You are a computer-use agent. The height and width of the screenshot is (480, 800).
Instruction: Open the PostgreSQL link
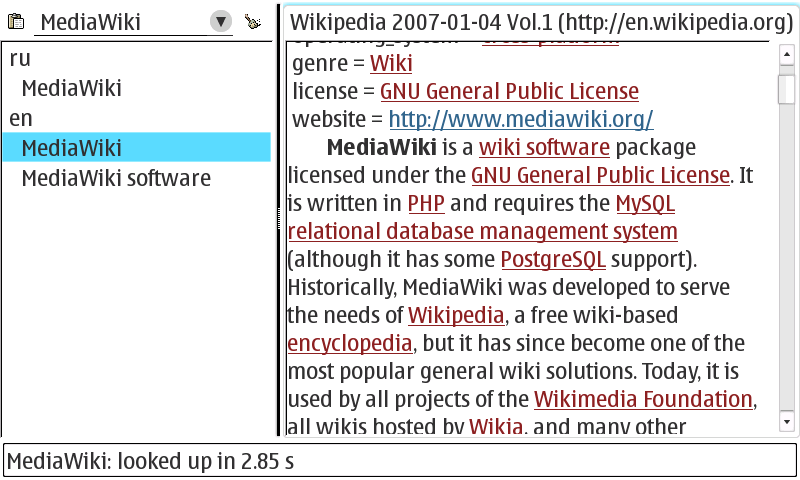[x=552, y=260]
